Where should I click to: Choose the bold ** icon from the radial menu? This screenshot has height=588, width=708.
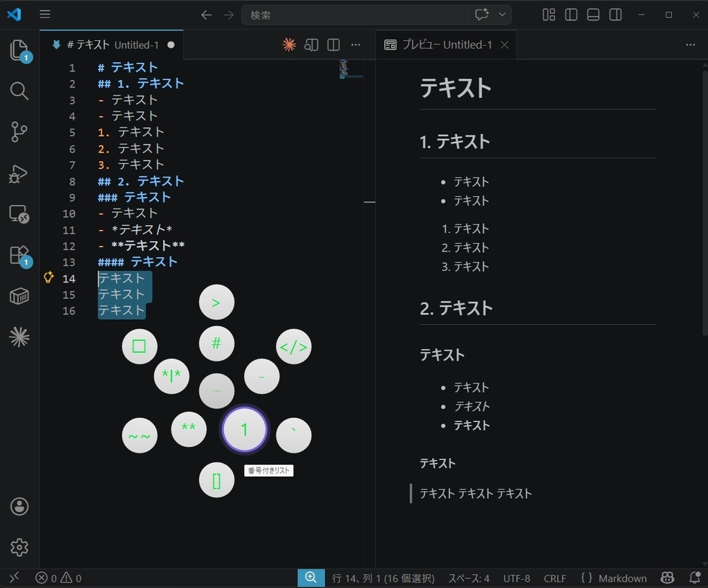click(189, 429)
